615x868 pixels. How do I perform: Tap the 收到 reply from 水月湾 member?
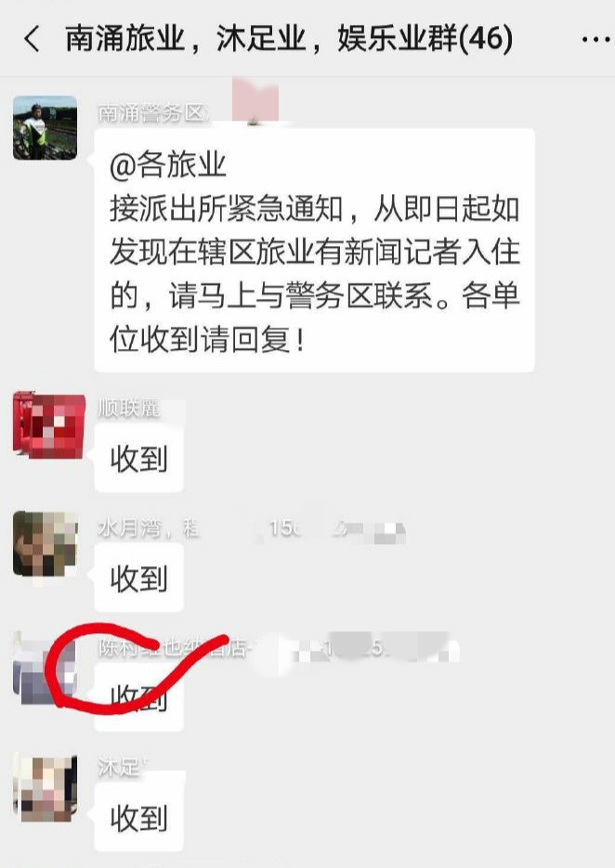138,578
